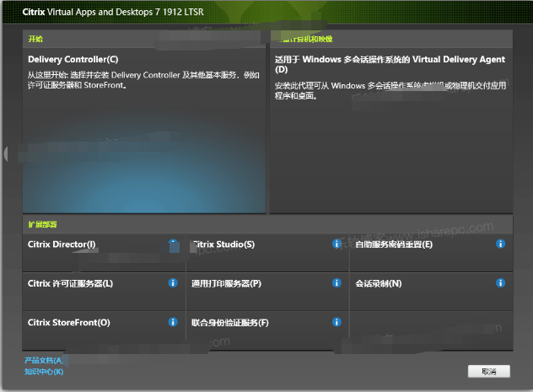View info for 通用打印服务器(P)

coord(336,282)
